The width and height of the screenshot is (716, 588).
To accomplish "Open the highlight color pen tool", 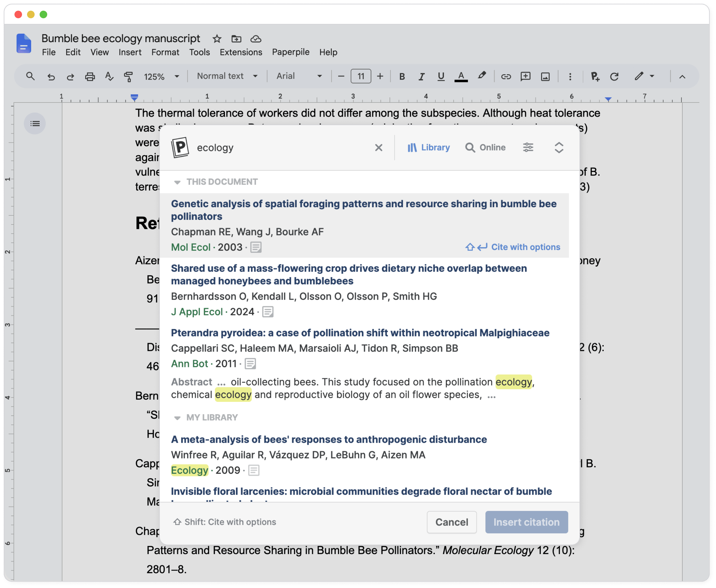I will 482,76.
